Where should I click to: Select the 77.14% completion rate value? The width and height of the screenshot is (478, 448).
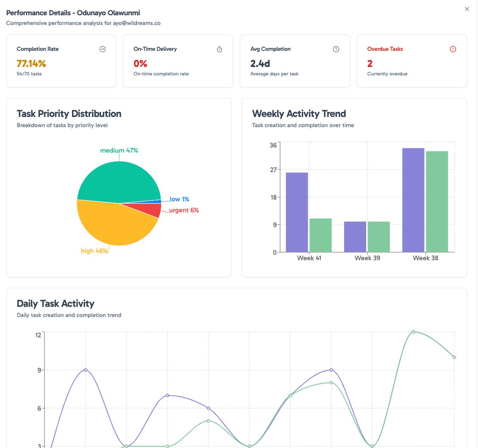pyautogui.click(x=31, y=64)
